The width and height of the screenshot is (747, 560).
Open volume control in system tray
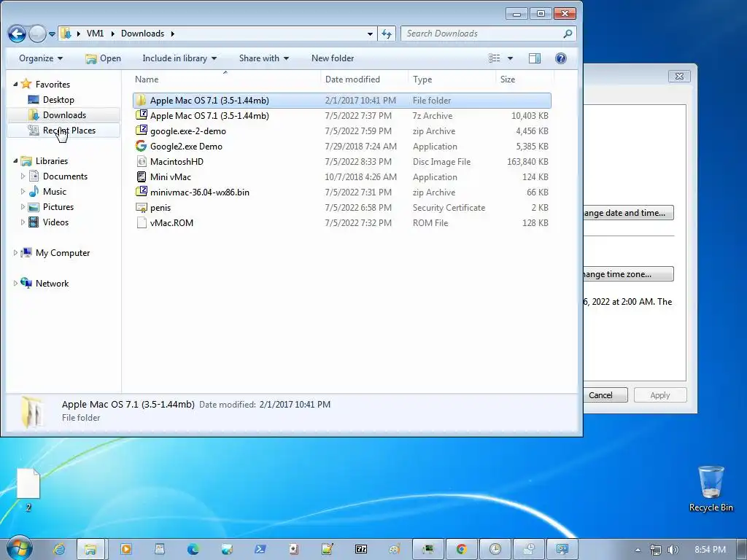(673, 550)
